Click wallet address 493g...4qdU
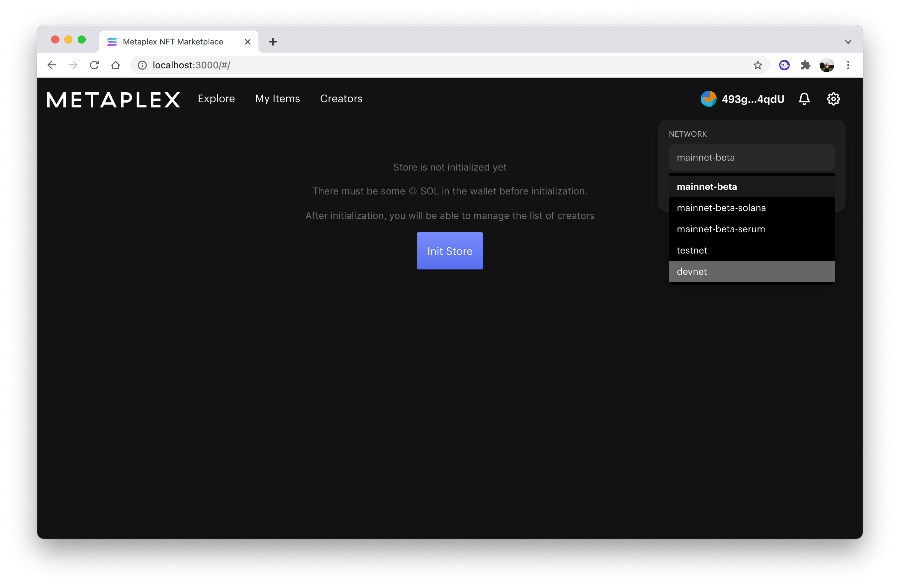The height and width of the screenshot is (588, 900). (x=753, y=99)
